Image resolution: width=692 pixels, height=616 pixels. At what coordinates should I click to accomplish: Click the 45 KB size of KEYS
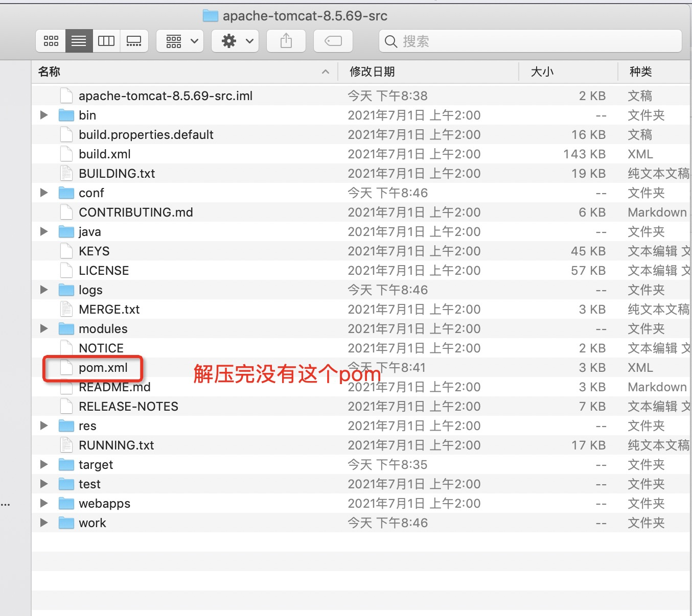588,251
